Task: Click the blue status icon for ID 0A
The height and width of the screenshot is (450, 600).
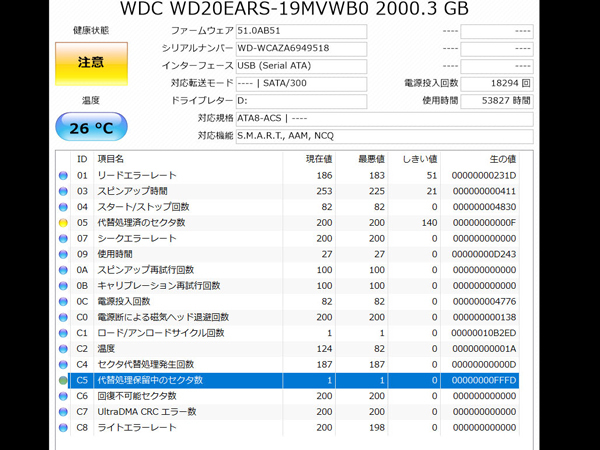Action: pyautogui.click(x=63, y=270)
